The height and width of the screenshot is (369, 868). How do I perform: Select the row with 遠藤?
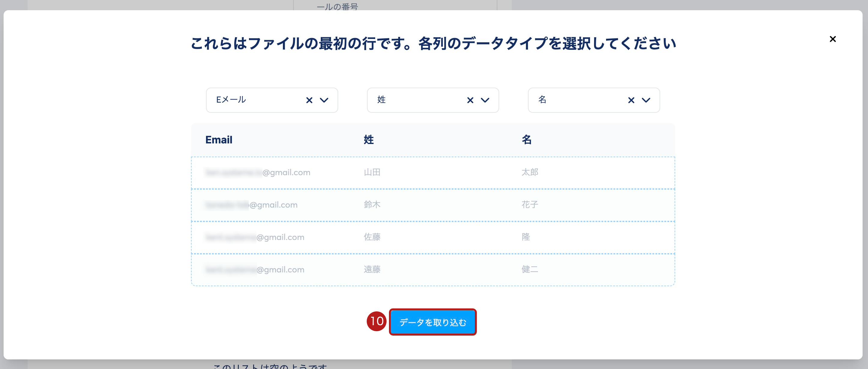coord(372,269)
